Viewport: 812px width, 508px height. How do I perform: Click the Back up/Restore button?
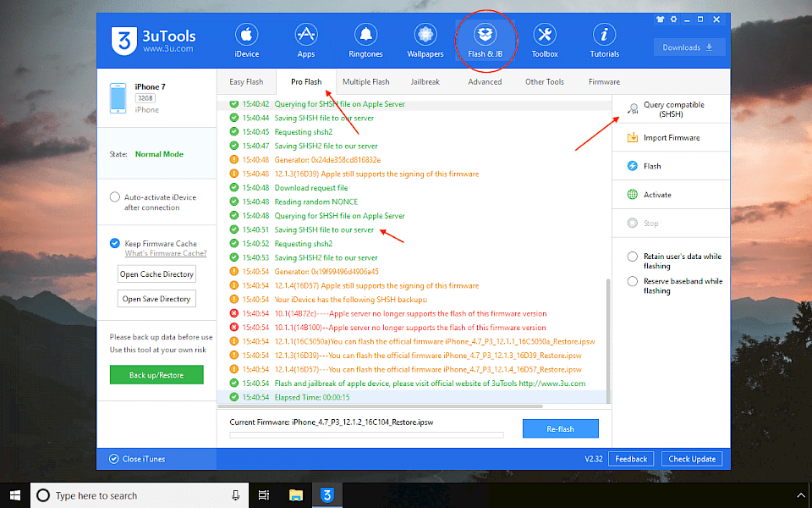156,375
